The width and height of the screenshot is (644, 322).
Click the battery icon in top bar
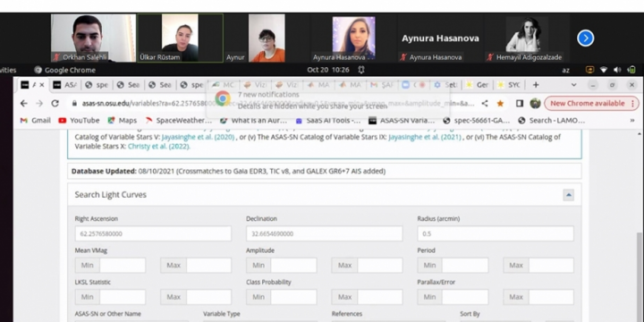coord(631,70)
